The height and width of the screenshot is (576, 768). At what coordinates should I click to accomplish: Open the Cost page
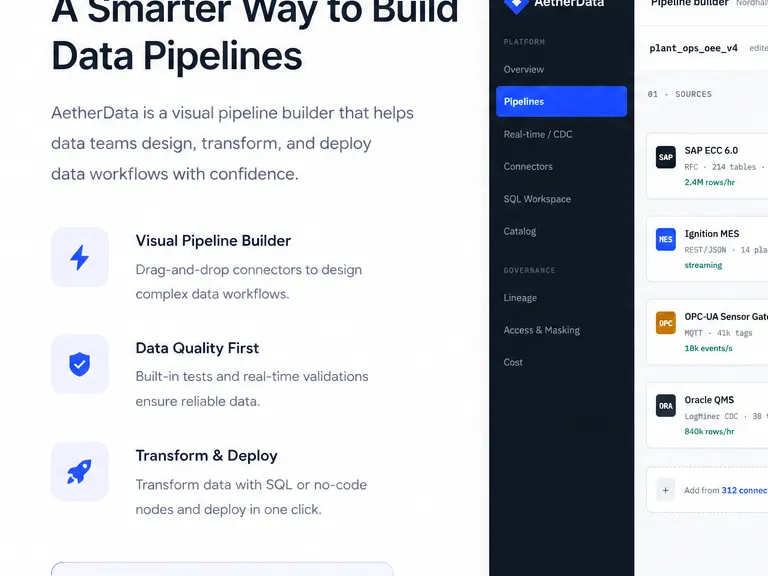pos(561,362)
